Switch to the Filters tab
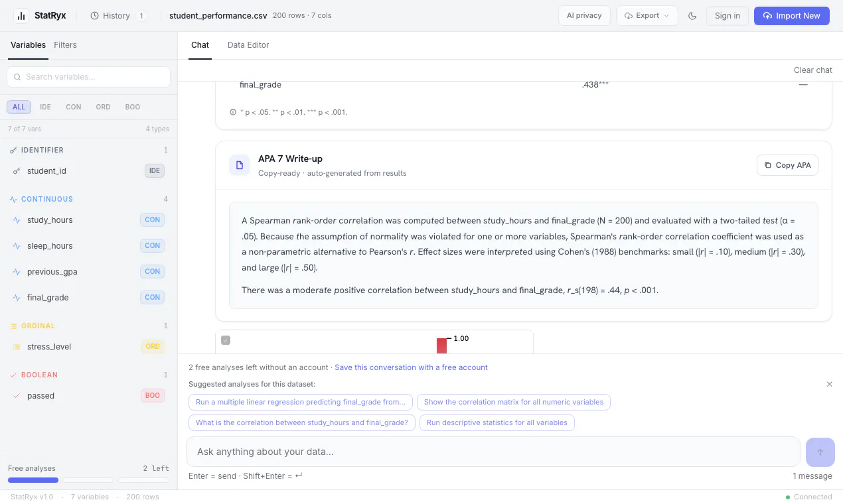This screenshot has width=843, height=504. (x=65, y=45)
